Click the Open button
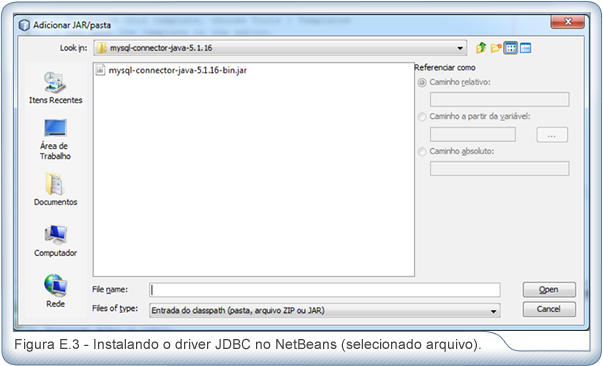This screenshot has width=603, height=366. point(549,289)
